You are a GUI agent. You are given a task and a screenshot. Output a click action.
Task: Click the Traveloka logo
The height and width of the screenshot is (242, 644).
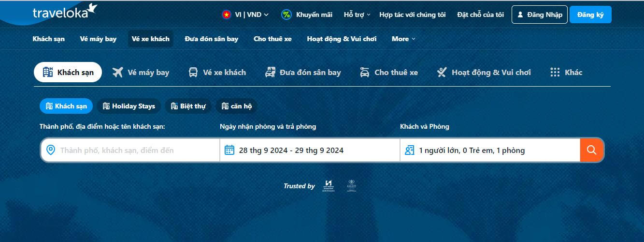pyautogui.click(x=65, y=12)
